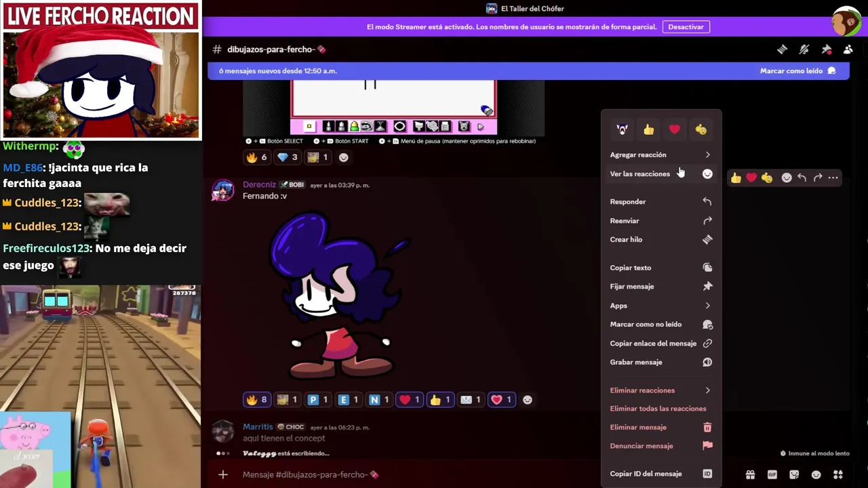Click Desactivar streamer mode button
The width and height of the screenshot is (868, 488).
click(686, 27)
